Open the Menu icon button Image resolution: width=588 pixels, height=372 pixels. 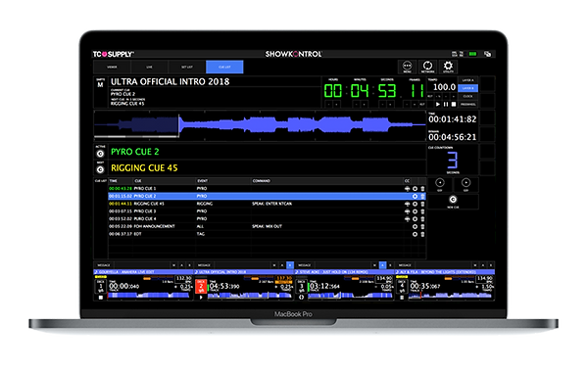pos(407,67)
